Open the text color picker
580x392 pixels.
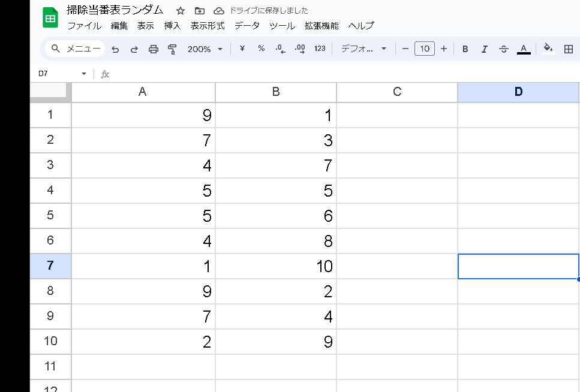coord(524,49)
